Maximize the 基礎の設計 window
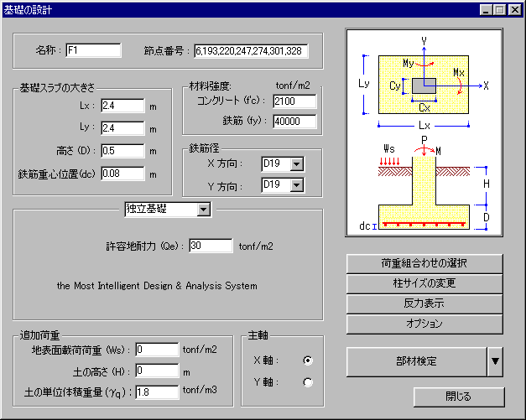The image size is (526, 420). pyautogui.click(x=499, y=10)
